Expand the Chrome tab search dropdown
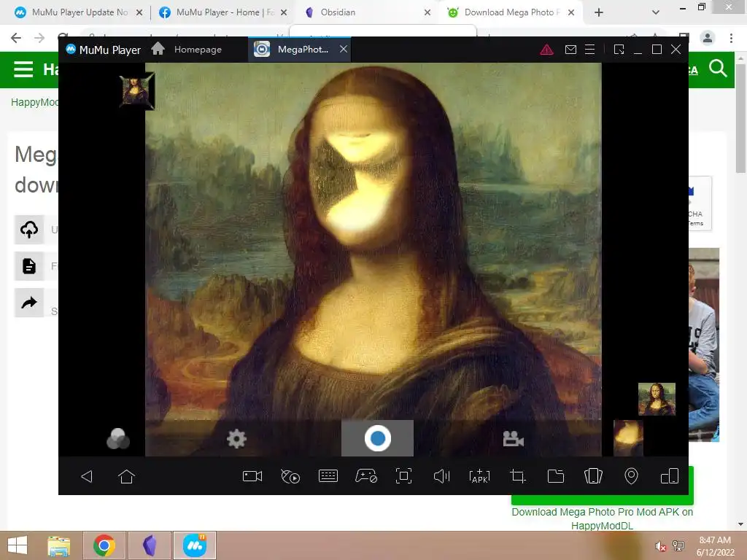Image resolution: width=747 pixels, height=560 pixels. (656, 13)
